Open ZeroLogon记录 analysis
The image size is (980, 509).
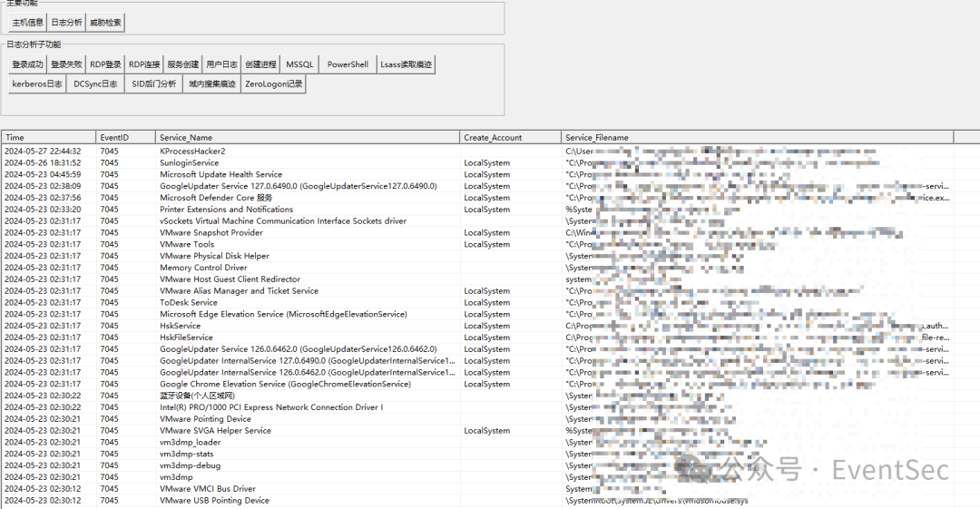(273, 84)
